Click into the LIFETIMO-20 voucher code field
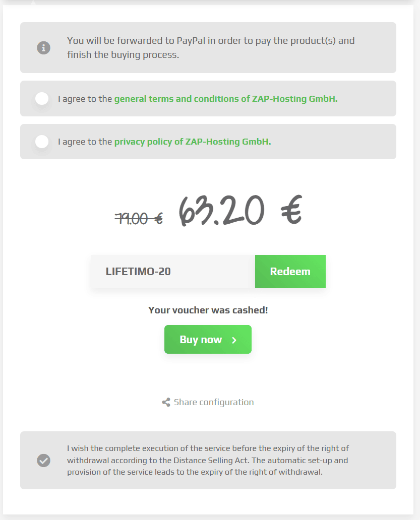Viewport: 420px width, 520px height. click(x=173, y=272)
